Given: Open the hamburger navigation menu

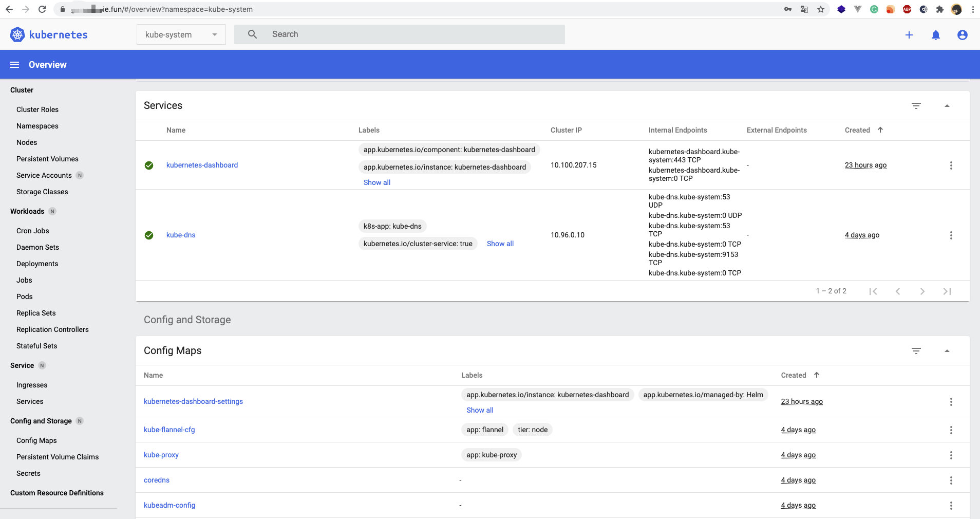Looking at the screenshot, I should click(14, 65).
